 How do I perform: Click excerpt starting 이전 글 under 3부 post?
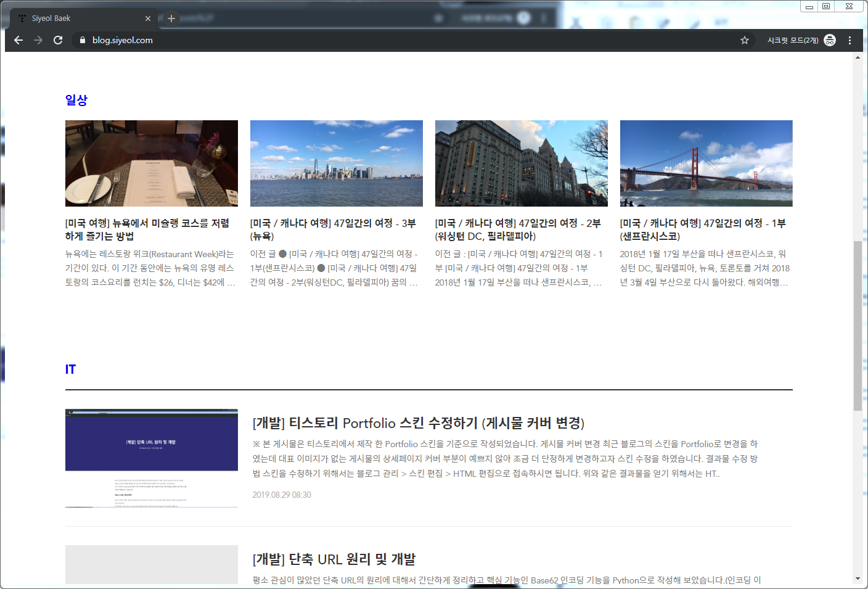click(x=334, y=268)
